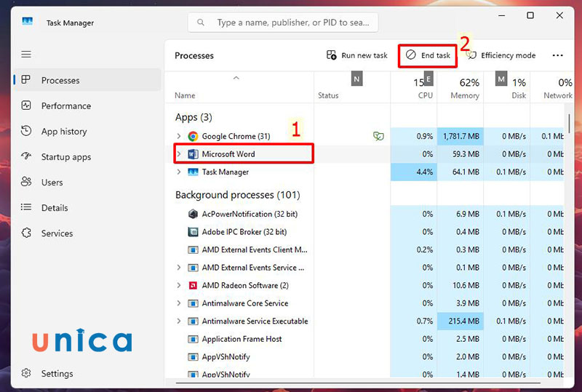Switch to the Details page
Image resolution: width=582 pixels, height=392 pixels.
[87, 207]
